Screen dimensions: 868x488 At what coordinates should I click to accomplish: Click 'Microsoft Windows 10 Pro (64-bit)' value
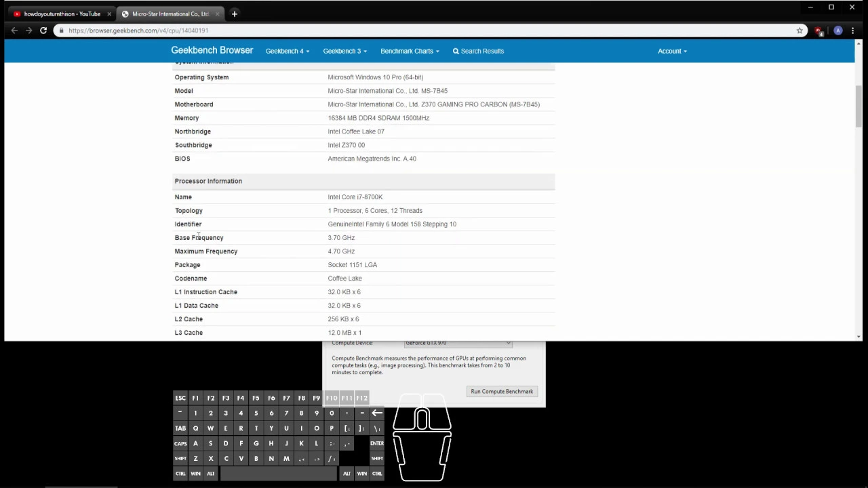pos(376,77)
